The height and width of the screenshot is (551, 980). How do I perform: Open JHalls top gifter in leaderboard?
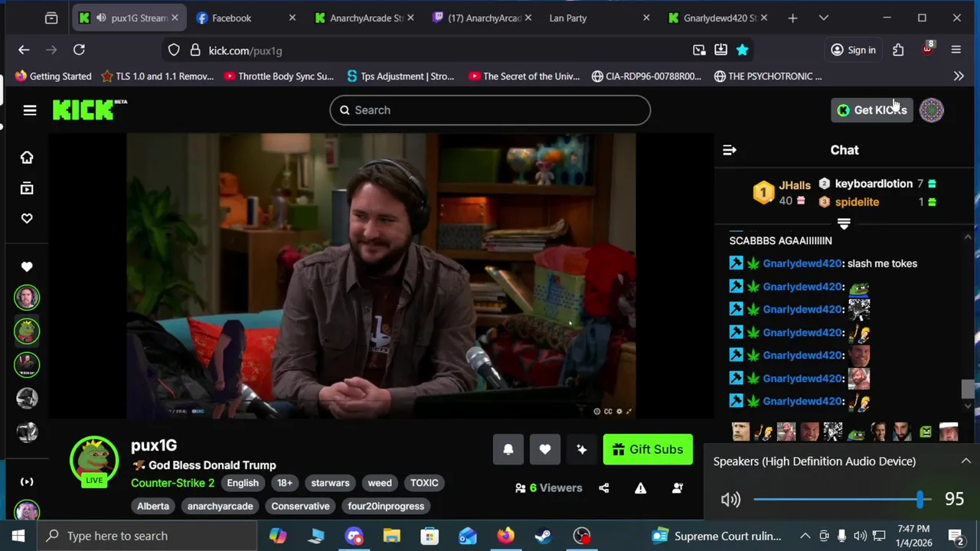794,185
